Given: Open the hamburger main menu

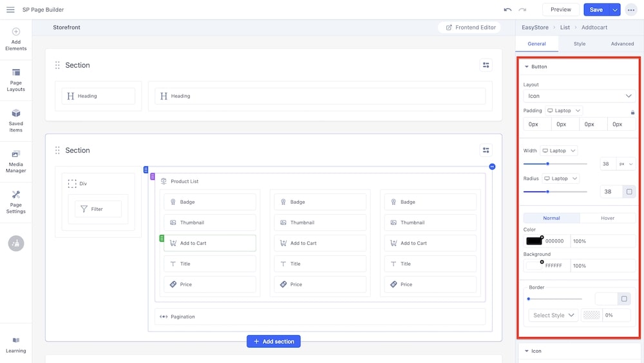Looking at the screenshot, I should (x=10, y=10).
